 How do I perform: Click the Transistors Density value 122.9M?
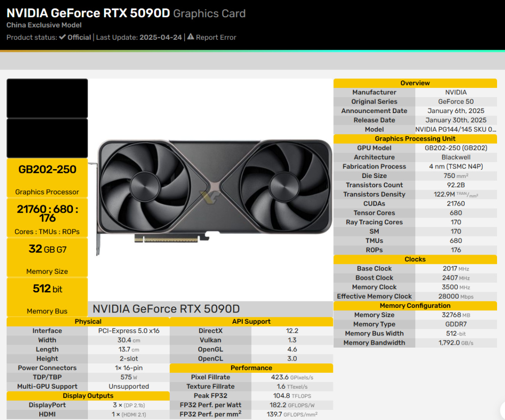click(456, 195)
